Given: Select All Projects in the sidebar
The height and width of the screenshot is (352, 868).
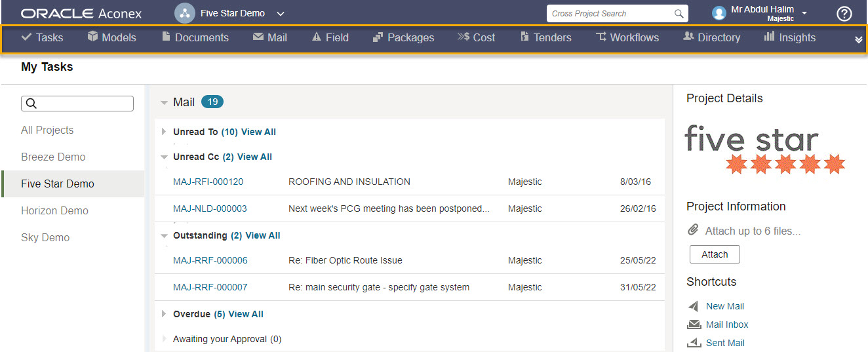Looking at the screenshot, I should click(x=47, y=130).
